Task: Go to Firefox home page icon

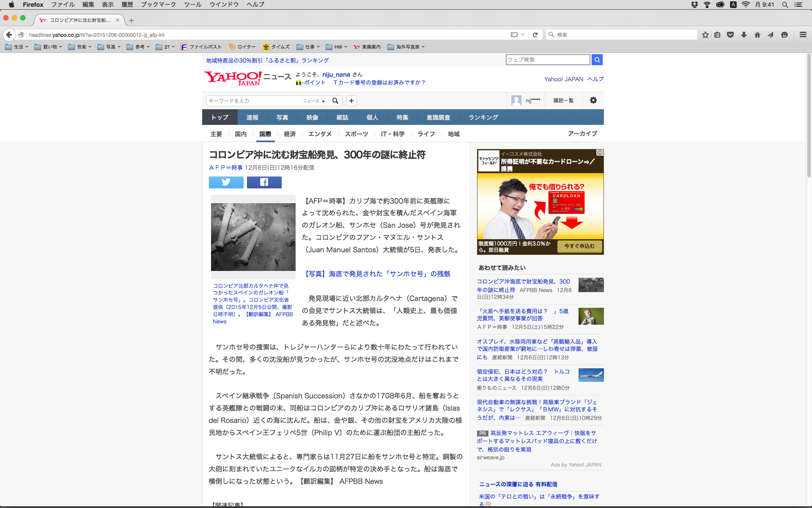Action: click(x=757, y=35)
